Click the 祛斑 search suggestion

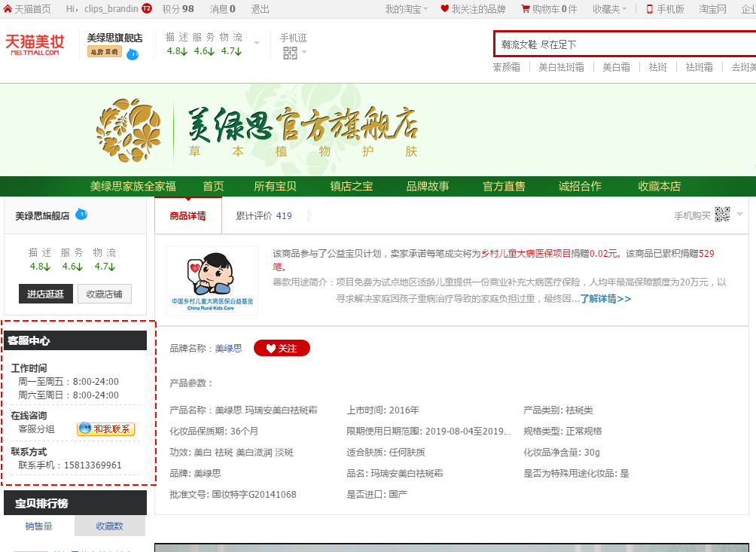pos(657,67)
